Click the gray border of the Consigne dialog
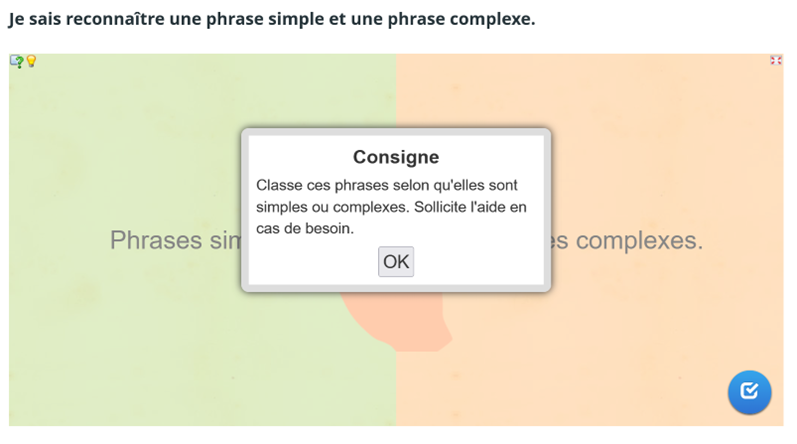This screenshot has width=797, height=444. [244, 210]
